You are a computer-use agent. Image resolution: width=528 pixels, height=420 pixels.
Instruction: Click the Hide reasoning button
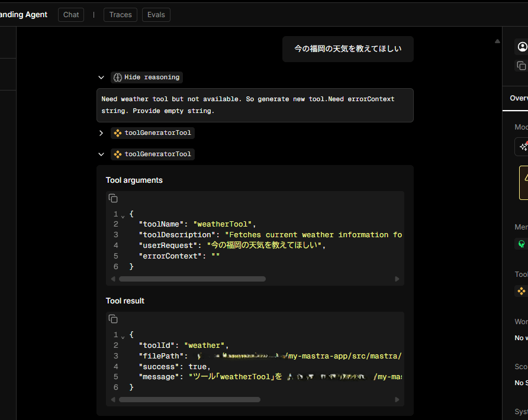click(152, 77)
